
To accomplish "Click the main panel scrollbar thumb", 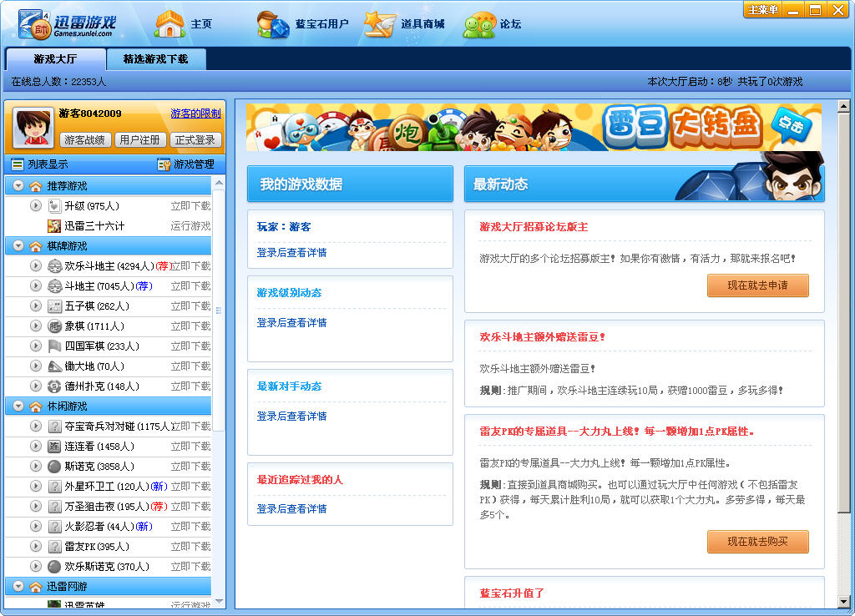I will click(x=843, y=313).
